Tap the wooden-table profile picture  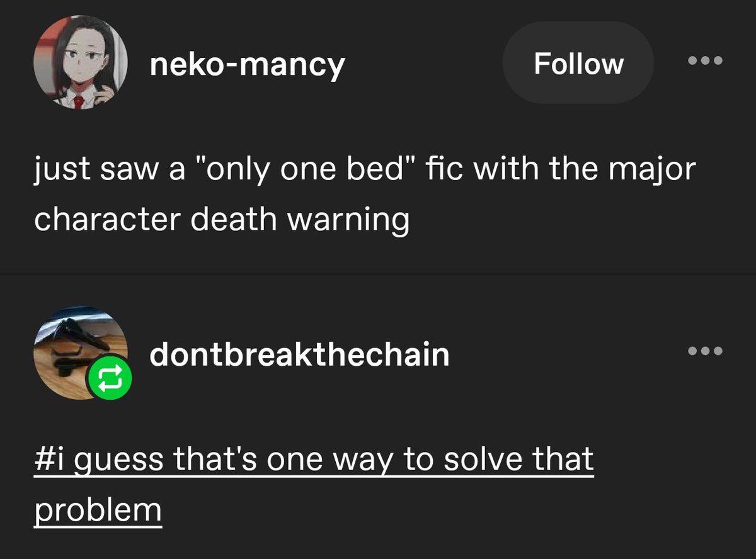(x=81, y=353)
